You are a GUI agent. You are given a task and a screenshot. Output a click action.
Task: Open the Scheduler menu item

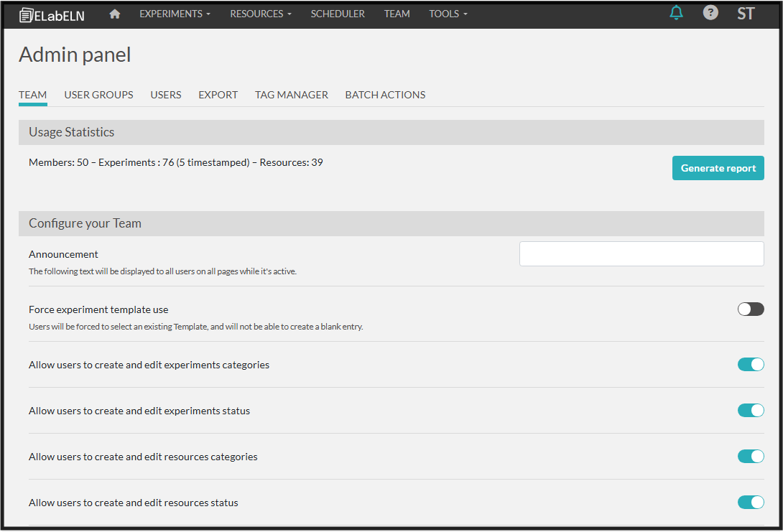[x=338, y=14]
